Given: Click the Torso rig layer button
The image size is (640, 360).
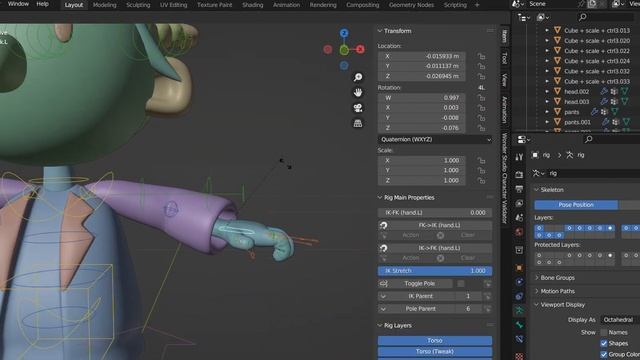Looking at the screenshot, I should [435, 340].
